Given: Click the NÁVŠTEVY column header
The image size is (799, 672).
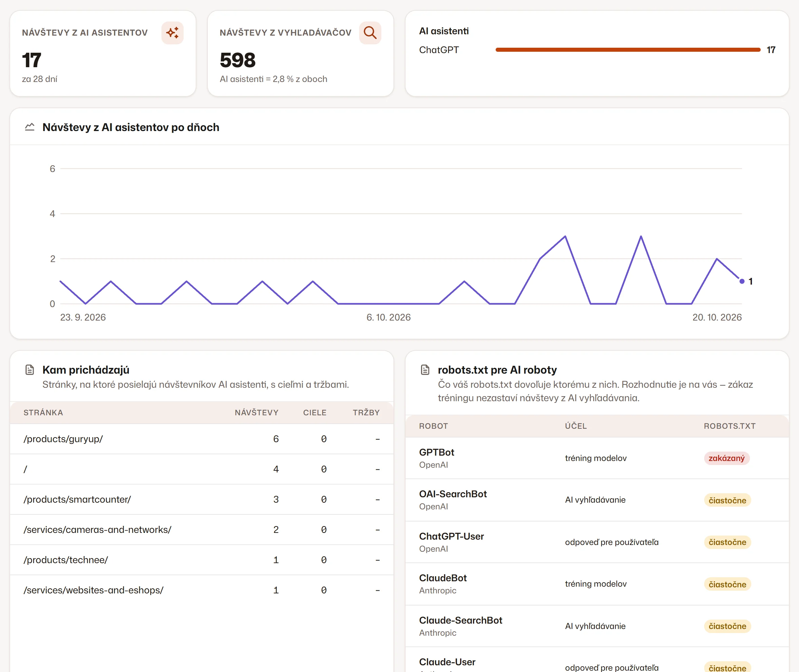Looking at the screenshot, I should point(257,413).
